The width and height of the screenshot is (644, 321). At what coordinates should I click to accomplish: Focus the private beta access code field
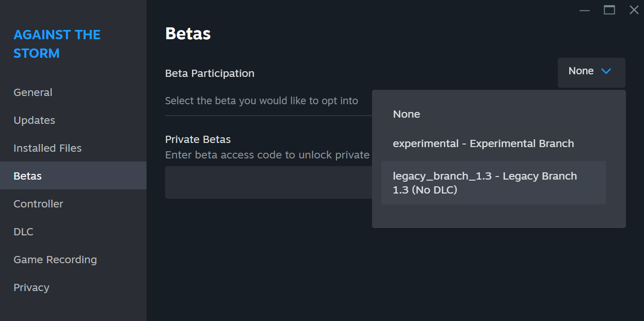pyautogui.click(x=268, y=182)
